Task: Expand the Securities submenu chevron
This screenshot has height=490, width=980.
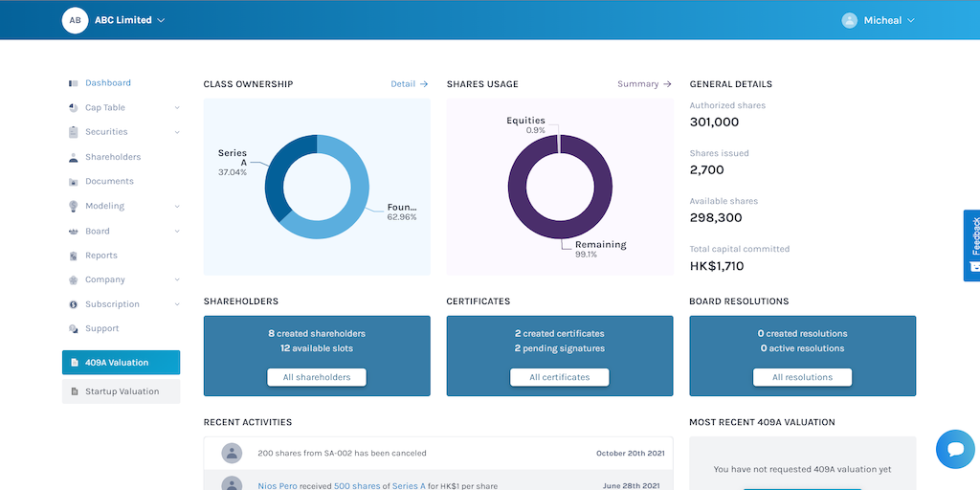Action: (x=177, y=132)
